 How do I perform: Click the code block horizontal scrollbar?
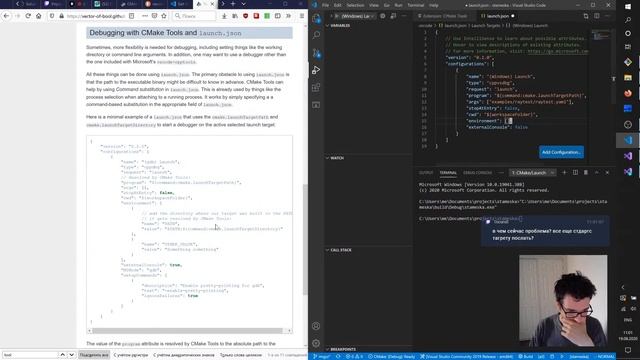click(187, 330)
